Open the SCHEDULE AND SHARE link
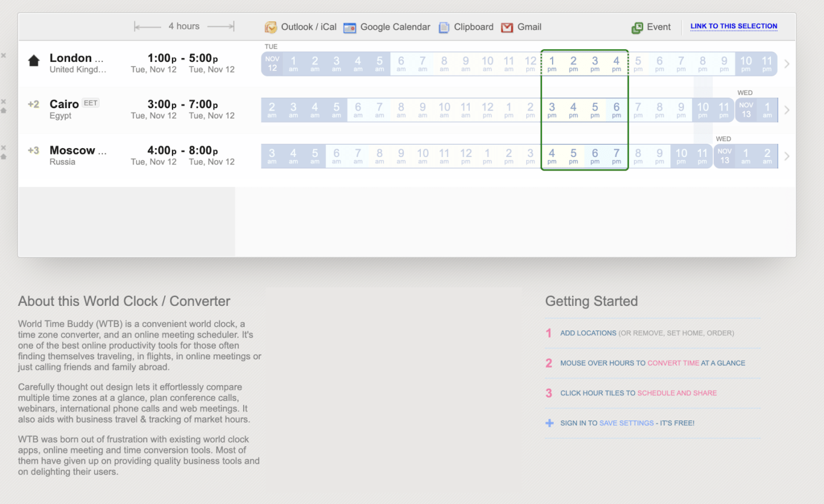This screenshot has width=824, height=504. [677, 393]
